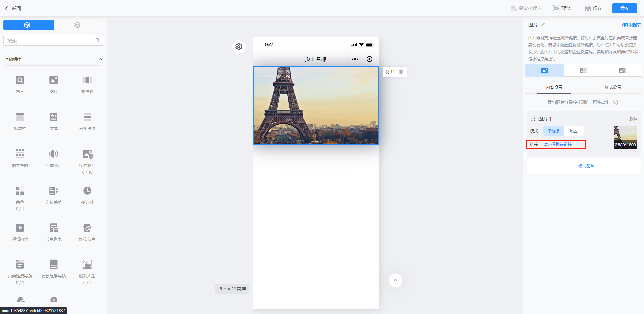Screen dimensions: 644x314
Task: Choose 单链接 mode
Action: (553, 131)
